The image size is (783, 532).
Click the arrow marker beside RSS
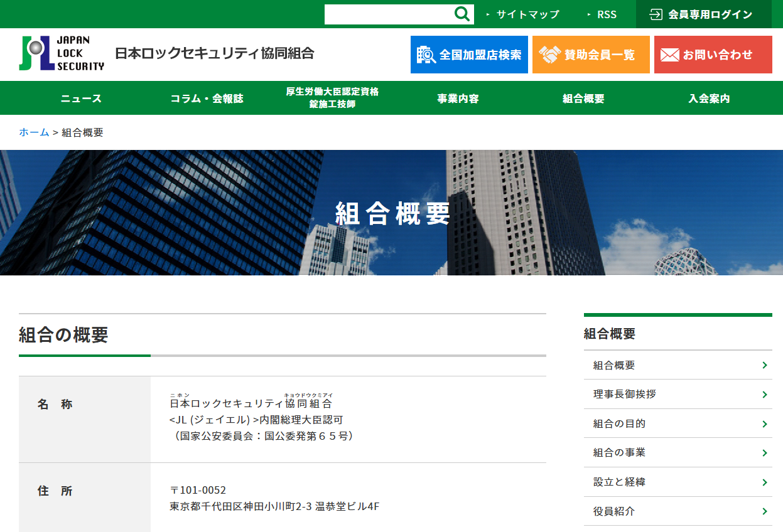pyautogui.click(x=588, y=13)
